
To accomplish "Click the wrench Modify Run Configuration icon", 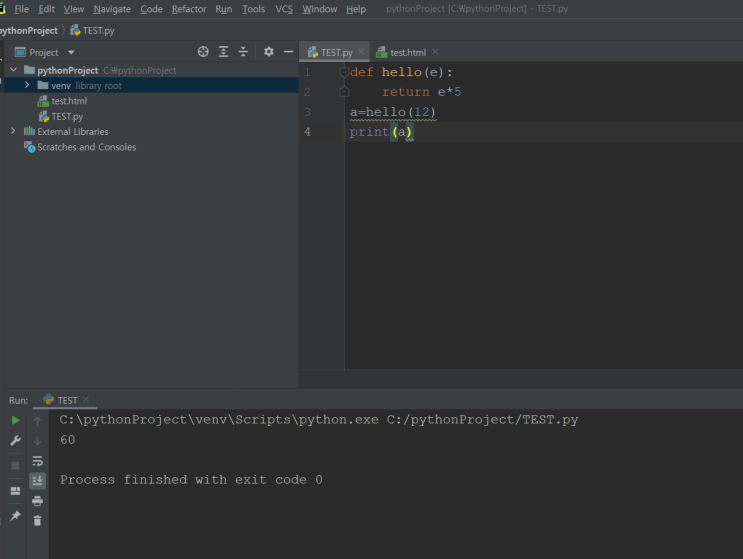I will coord(15,441).
